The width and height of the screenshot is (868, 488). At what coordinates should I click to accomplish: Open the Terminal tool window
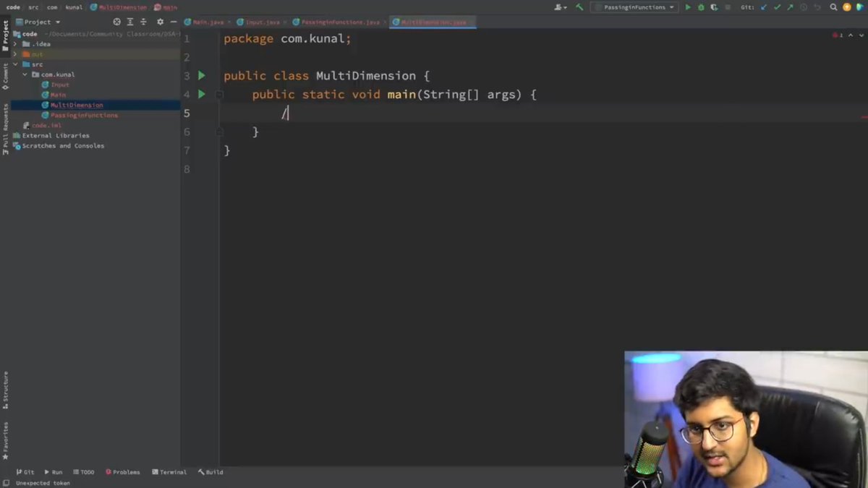coord(169,472)
